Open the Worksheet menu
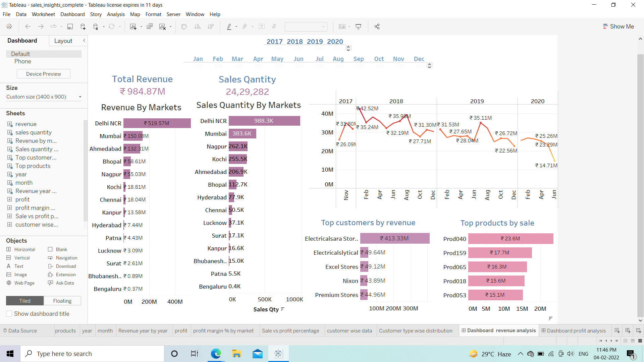This screenshot has height=362, width=644. [43, 14]
